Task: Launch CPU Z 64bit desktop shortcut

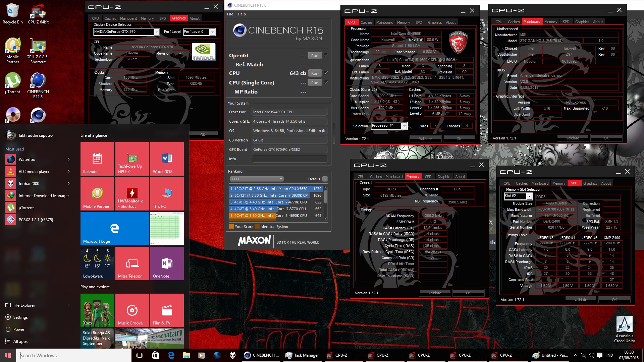Action: 38,14
